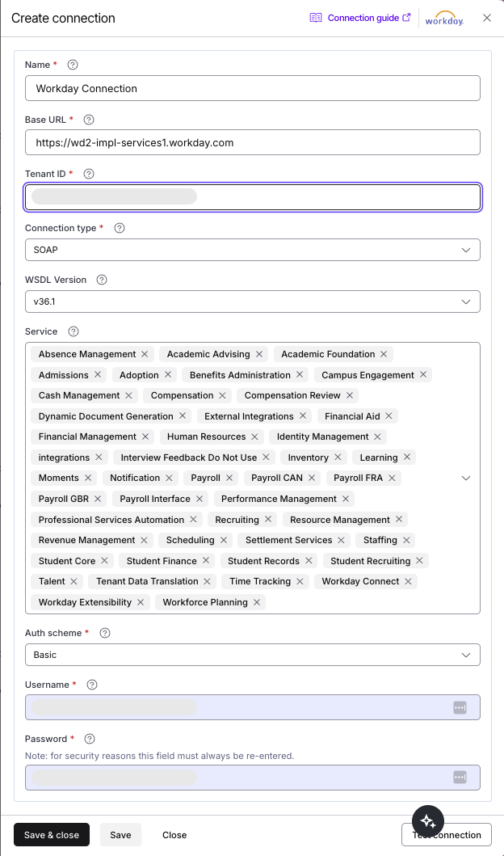Remove the Compensation Review service tag

click(x=350, y=395)
